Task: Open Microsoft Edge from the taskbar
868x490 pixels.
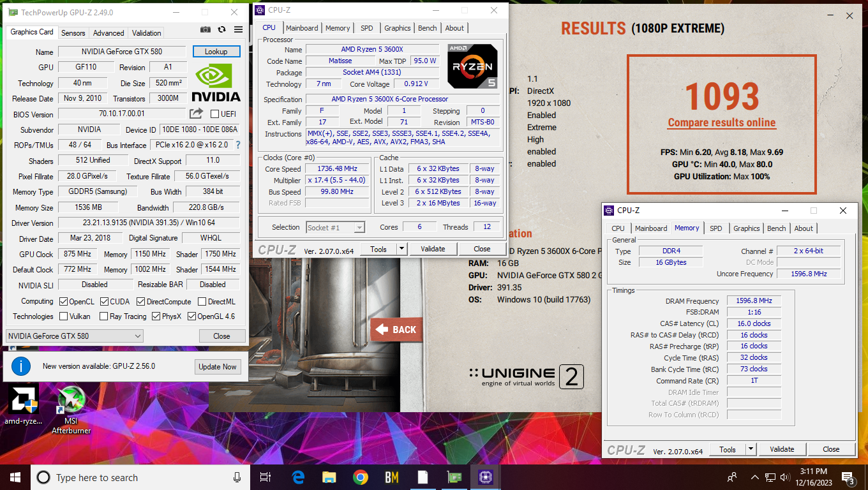Action: (x=298, y=477)
